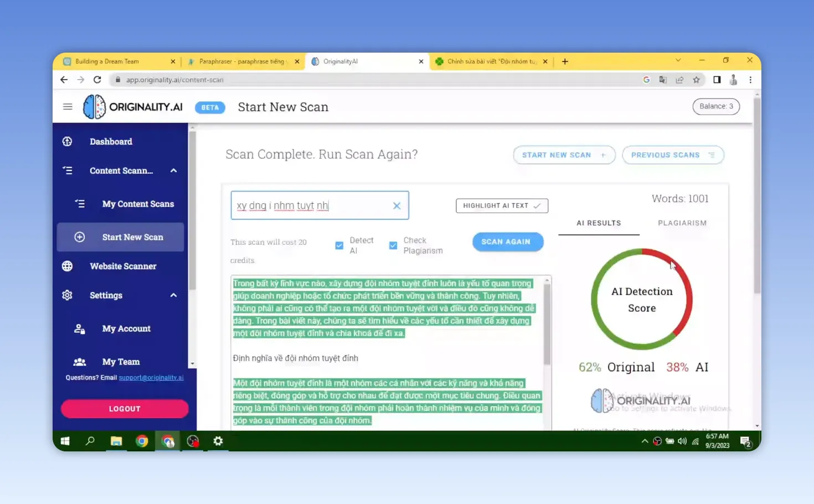Switch to the Plagiarism tab

click(x=682, y=223)
